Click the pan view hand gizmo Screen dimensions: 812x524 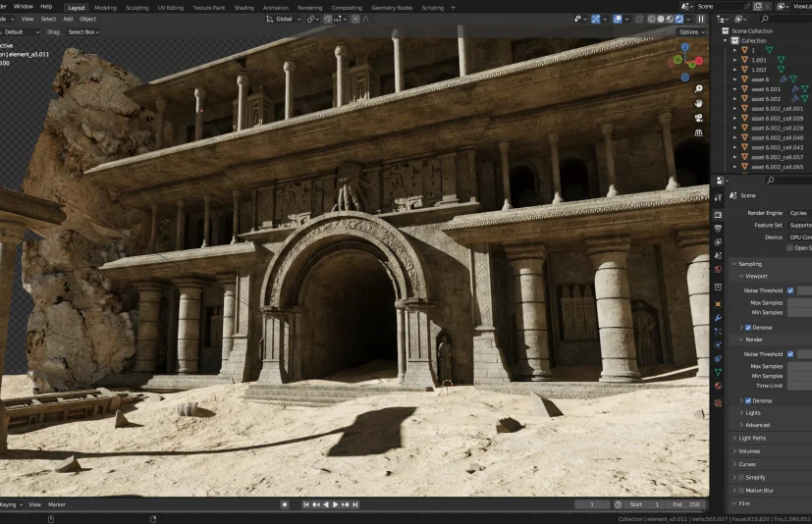(697, 103)
